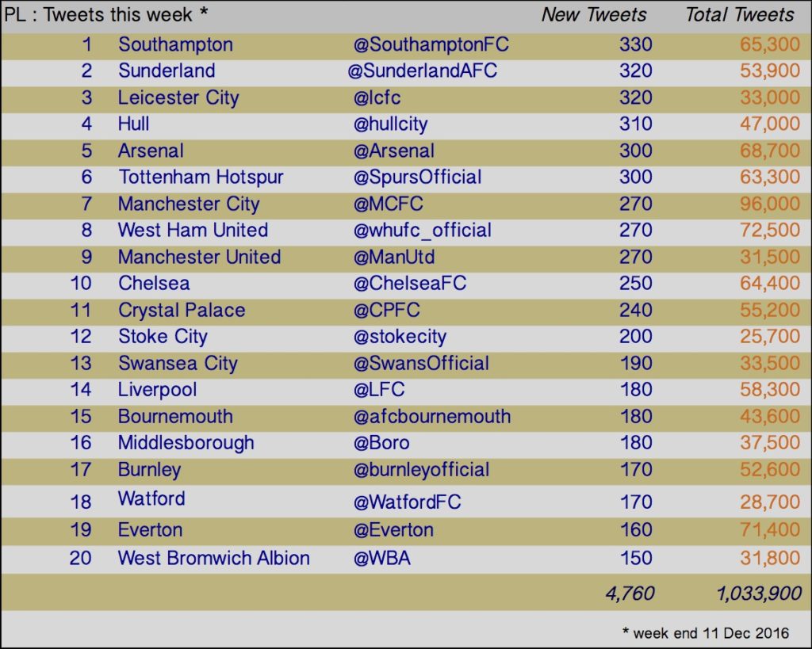Click the @lcfc Twitter handle
Image resolution: width=812 pixels, height=649 pixels.
click(377, 97)
